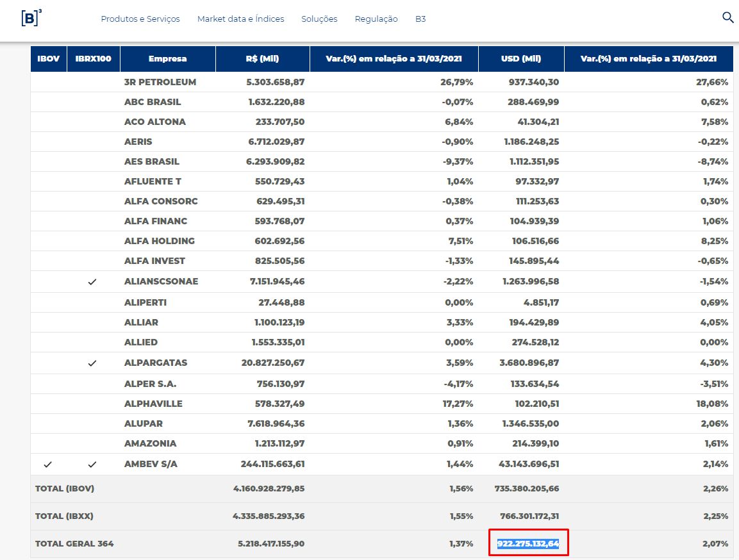Click the R$ value 5.303.658,87
Screen dimensions: 739x560
pos(275,82)
